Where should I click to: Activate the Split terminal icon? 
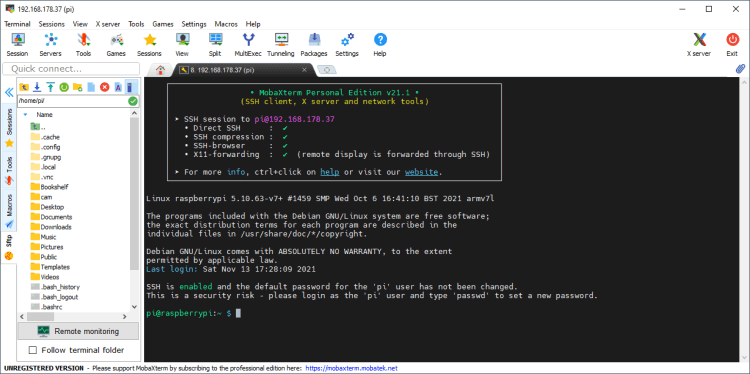(x=215, y=44)
